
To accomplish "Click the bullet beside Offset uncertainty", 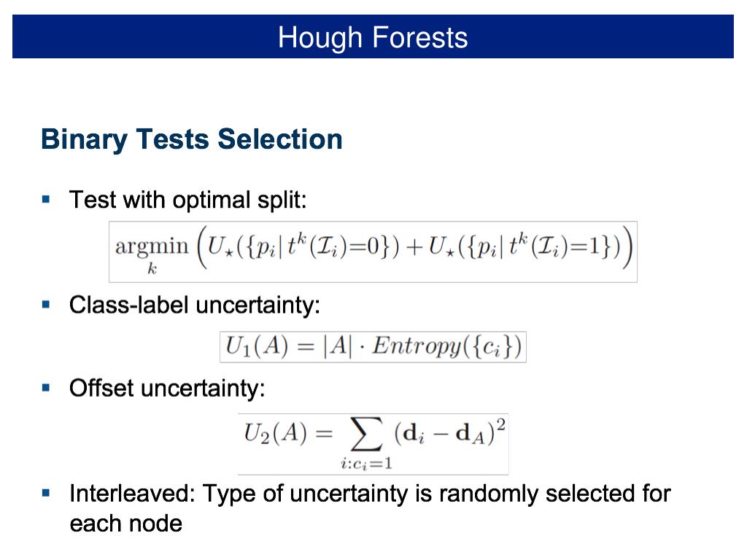I will (x=46, y=388).
